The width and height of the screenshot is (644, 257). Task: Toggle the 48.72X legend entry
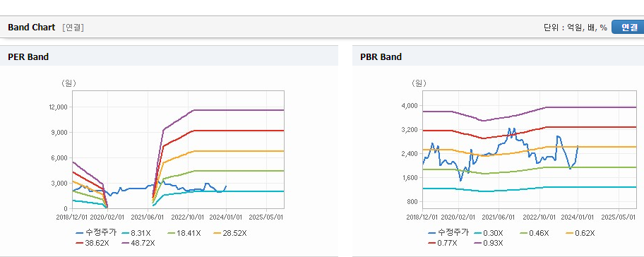pos(138,243)
